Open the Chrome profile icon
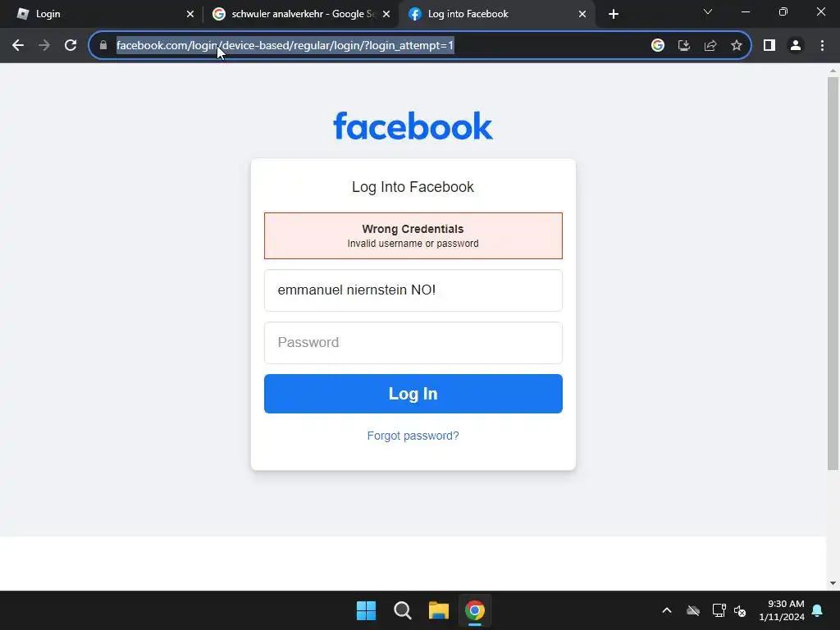Screen dimensions: 840x630 click(796, 46)
